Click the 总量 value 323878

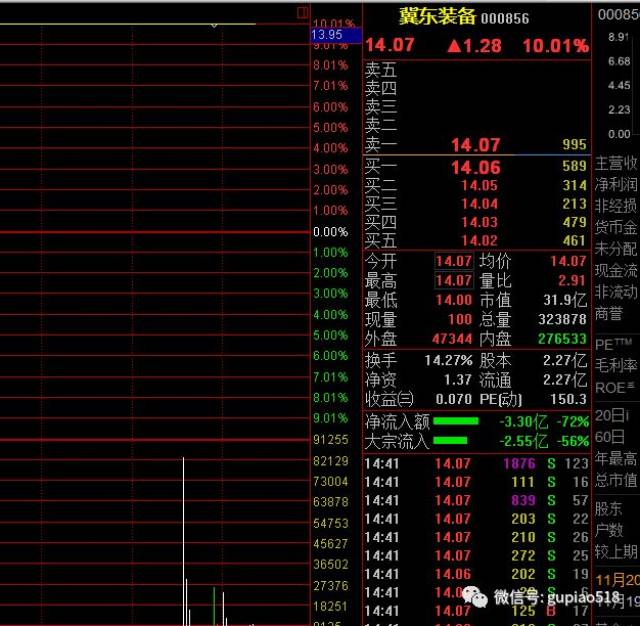coord(562,320)
